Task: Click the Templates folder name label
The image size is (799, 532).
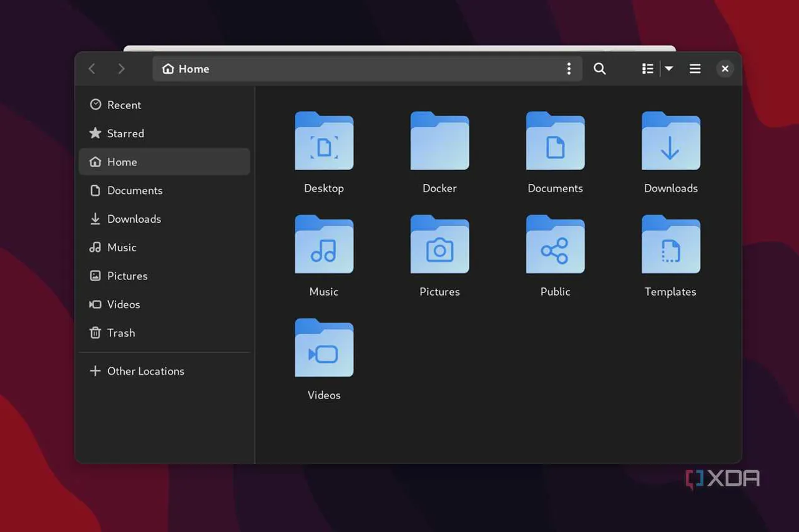Action: 670,292
